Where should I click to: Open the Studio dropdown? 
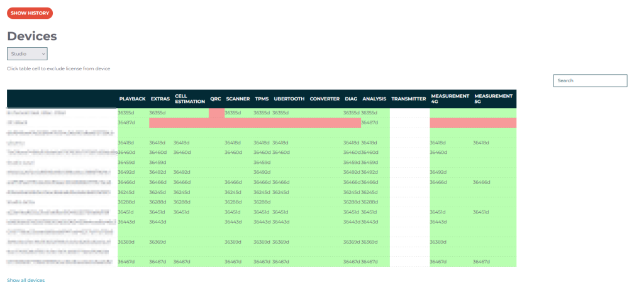point(27,54)
